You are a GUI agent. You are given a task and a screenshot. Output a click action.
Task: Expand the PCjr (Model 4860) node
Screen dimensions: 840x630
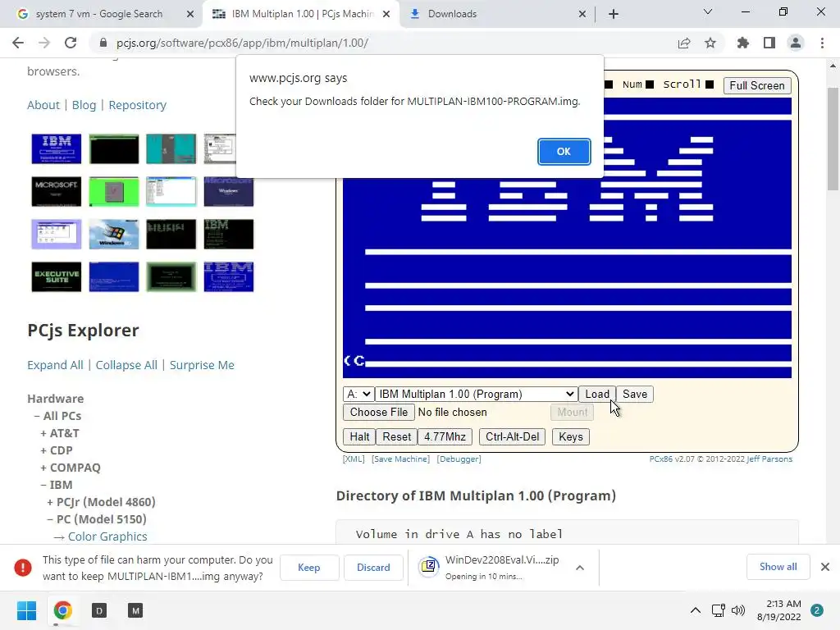click(50, 502)
